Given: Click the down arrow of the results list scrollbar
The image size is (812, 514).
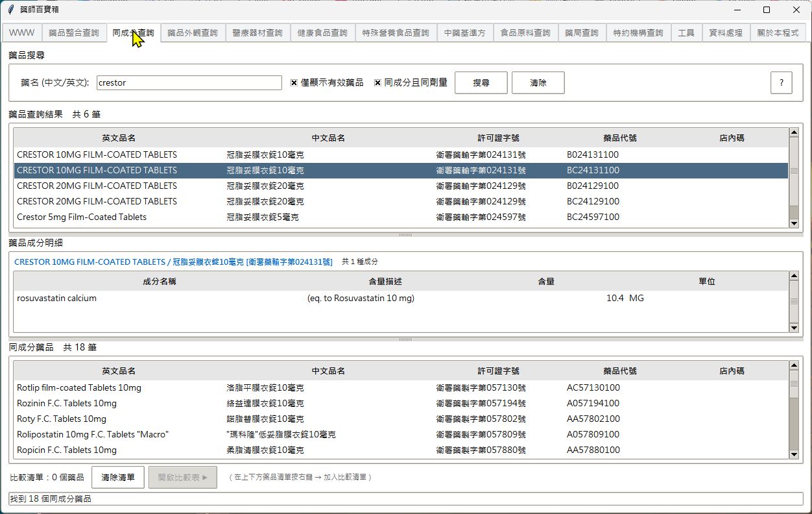Looking at the screenshot, I should [x=794, y=223].
